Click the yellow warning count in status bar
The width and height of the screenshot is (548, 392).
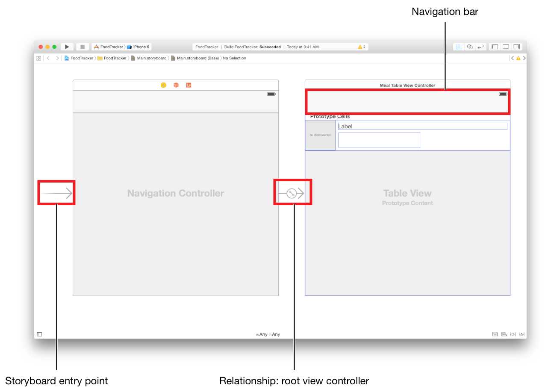(362, 47)
